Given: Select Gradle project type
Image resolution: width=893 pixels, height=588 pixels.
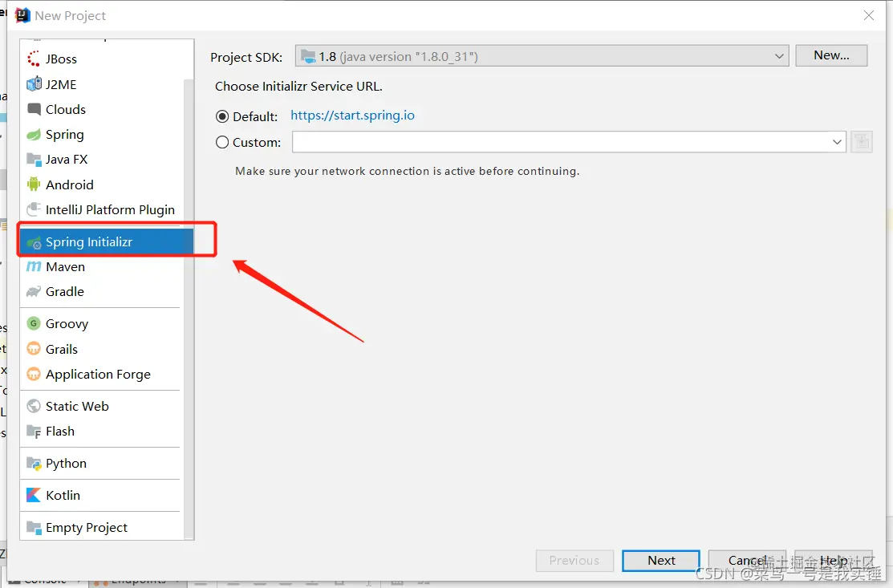Looking at the screenshot, I should [102, 291].
